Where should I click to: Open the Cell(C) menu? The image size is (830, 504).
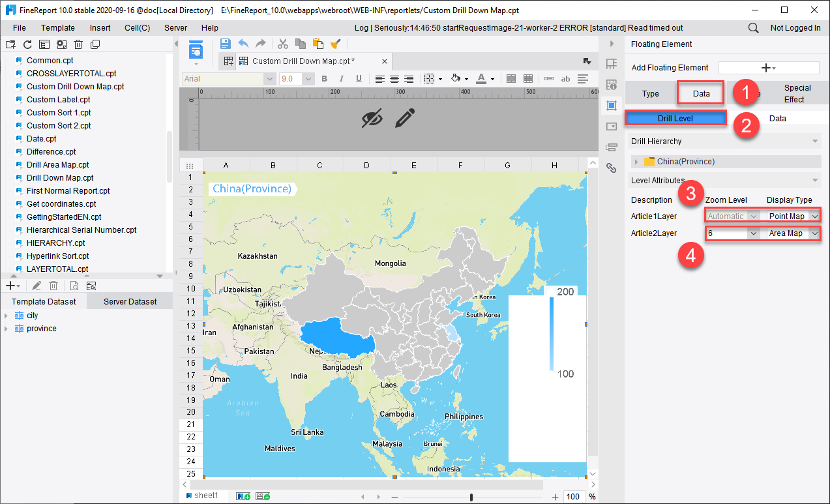pos(138,28)
